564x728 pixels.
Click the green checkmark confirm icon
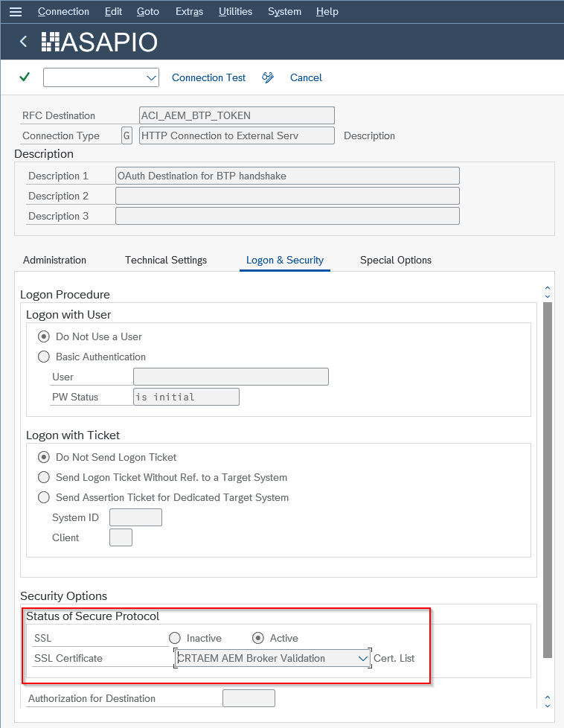[x=25, y=77]
